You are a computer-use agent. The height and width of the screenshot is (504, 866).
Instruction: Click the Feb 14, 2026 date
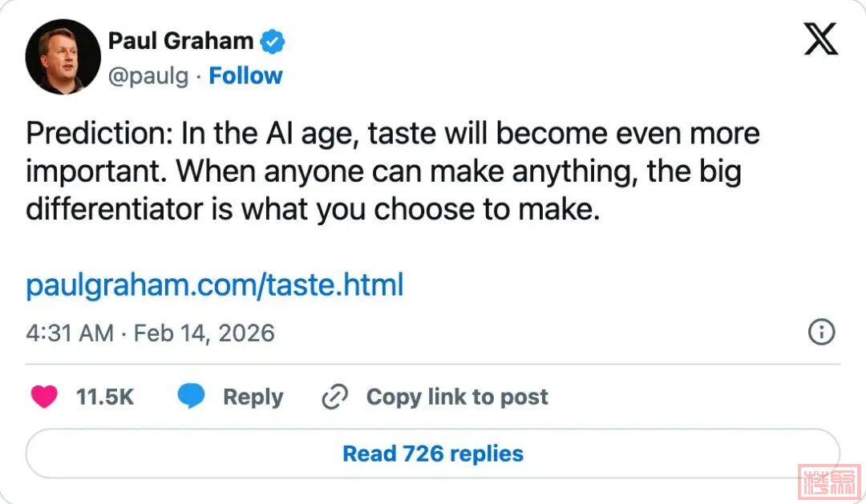pyautogui.click(x=204, y=333)
